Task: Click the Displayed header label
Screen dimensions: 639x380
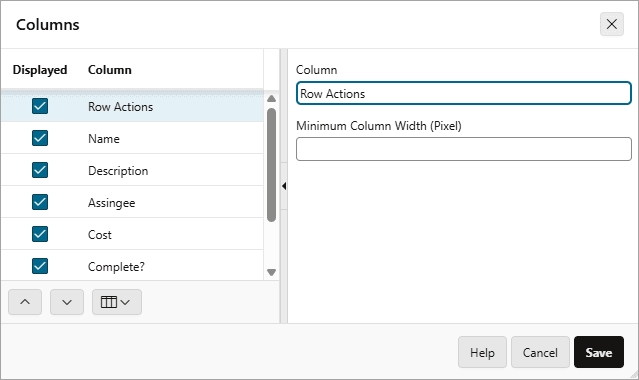Action: (40, 70)
